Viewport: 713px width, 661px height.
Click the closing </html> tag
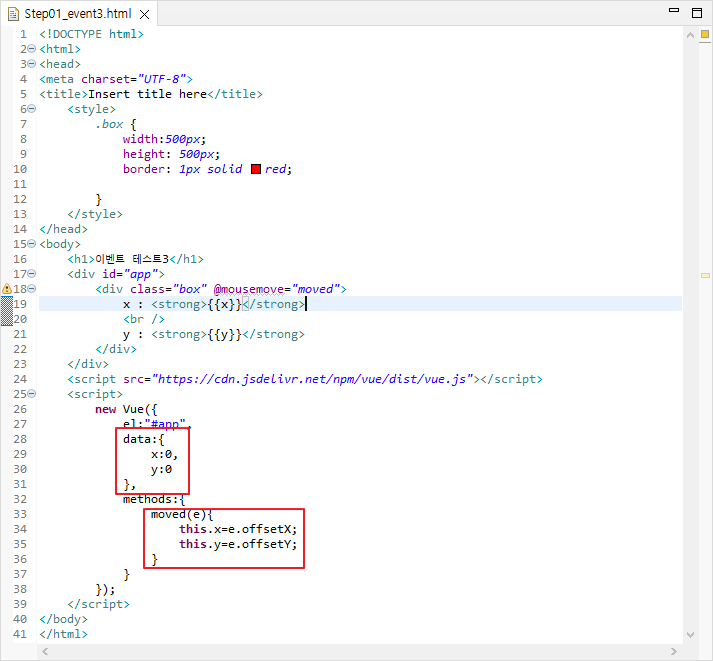point(63,634)
